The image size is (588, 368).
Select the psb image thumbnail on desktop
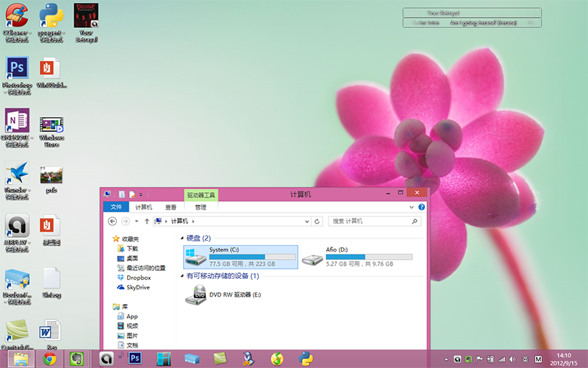[x=51, y=180]
